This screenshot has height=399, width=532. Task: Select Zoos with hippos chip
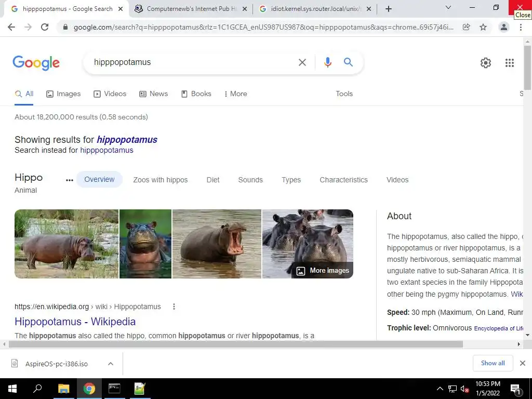161,180
